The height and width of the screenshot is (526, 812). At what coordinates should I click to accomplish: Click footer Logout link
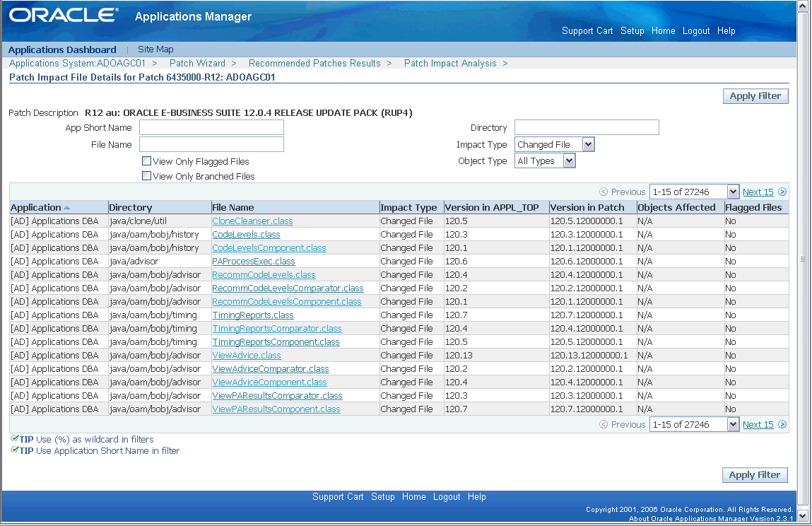447,496
